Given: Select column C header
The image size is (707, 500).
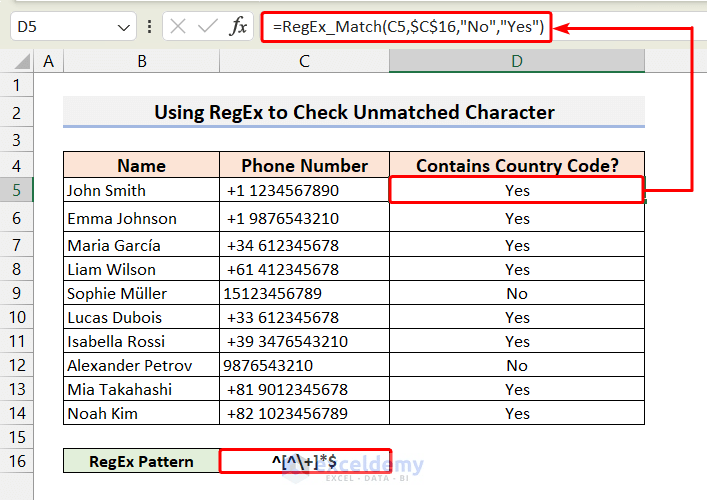Looking at the screenshot, I should click(304, 61).
